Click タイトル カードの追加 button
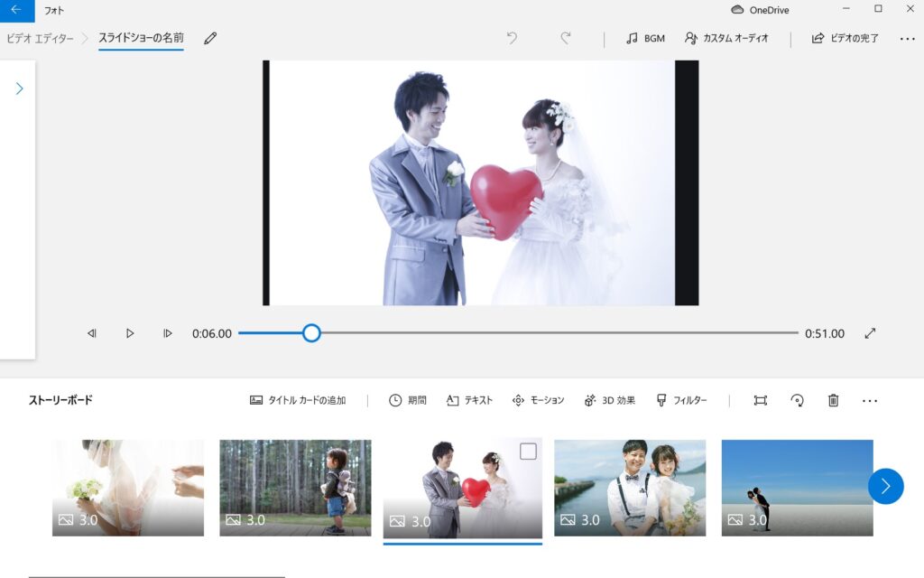This screenshot has height=578, width=924. click(x=298, y=400)
